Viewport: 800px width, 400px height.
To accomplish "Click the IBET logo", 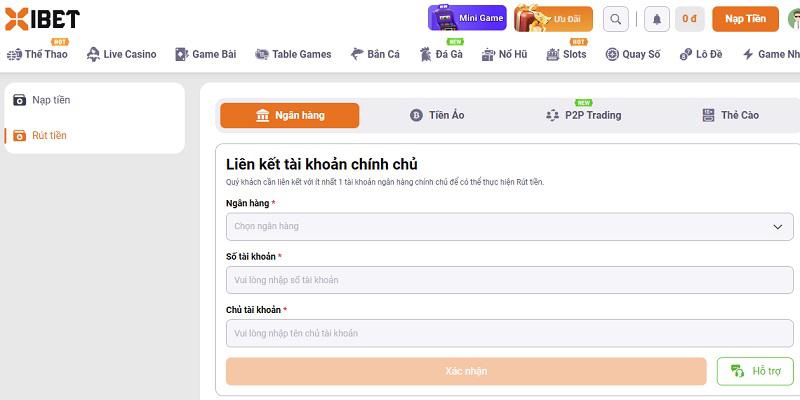I will point(42,19).
